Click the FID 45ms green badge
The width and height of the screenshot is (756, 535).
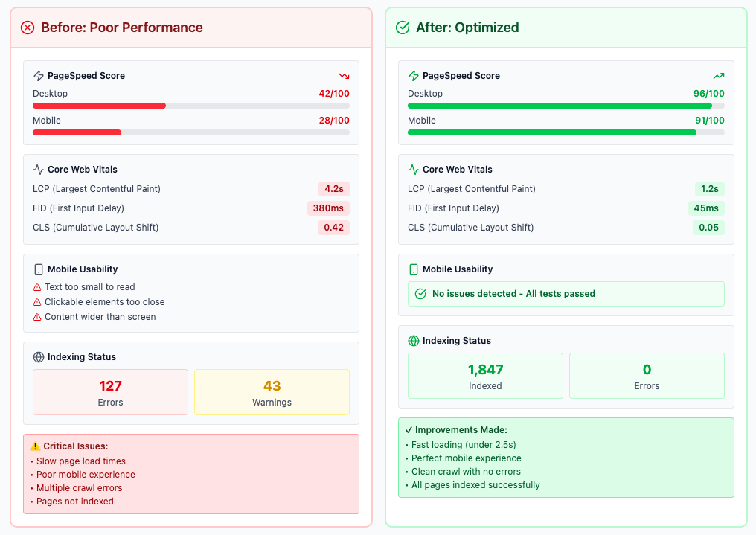[x=706, y=208]
